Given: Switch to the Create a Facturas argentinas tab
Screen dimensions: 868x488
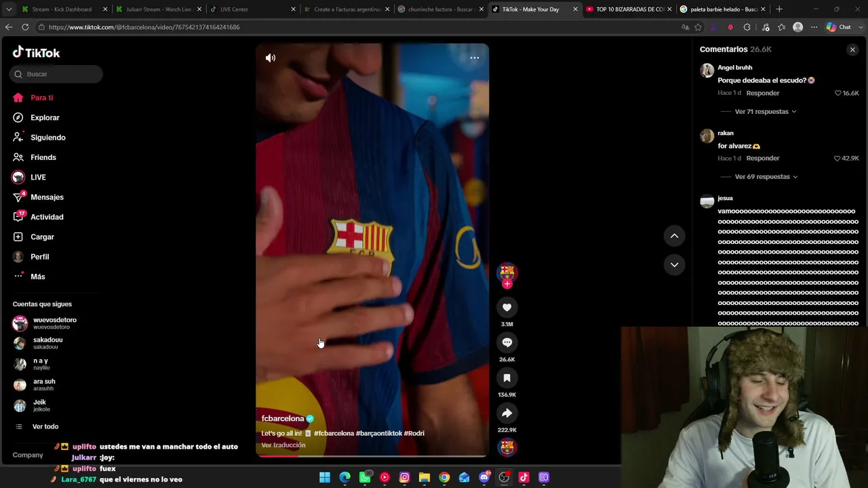Looking at the screenshot, I should point(346,9).
